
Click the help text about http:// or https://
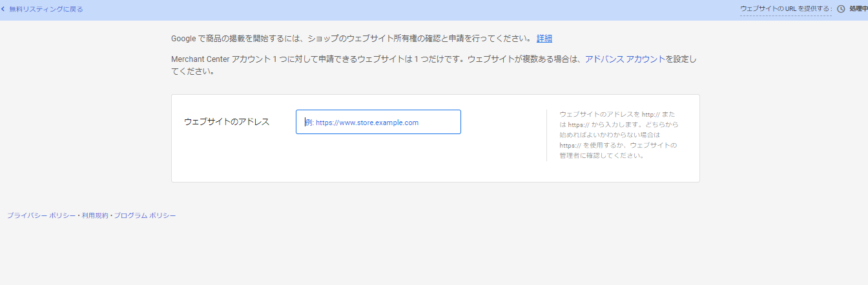pos(619,135)
